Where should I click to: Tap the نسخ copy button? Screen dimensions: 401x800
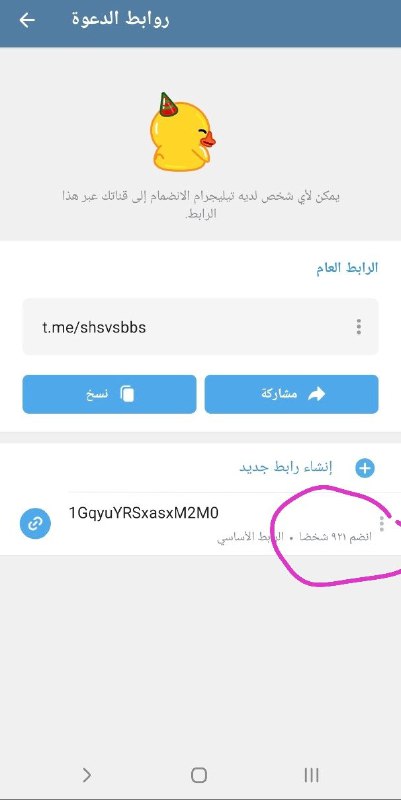tap(109, 394)
